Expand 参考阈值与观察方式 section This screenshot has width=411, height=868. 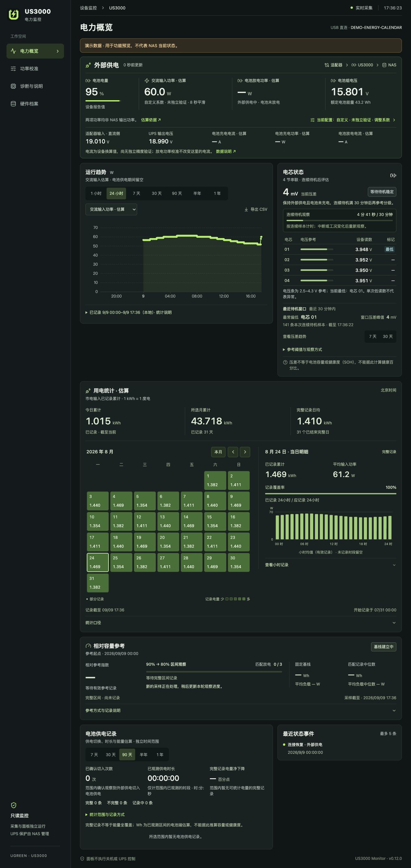click(x=302, y=349)
